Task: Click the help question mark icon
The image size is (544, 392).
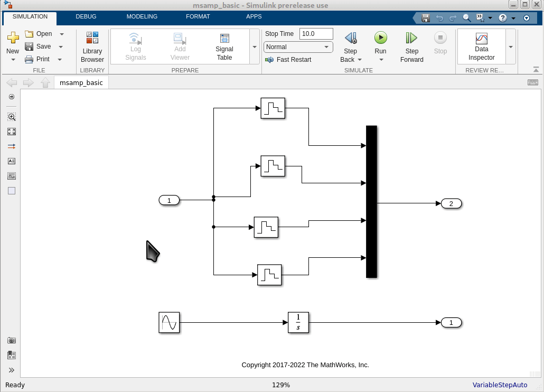Action: [503, 18]
